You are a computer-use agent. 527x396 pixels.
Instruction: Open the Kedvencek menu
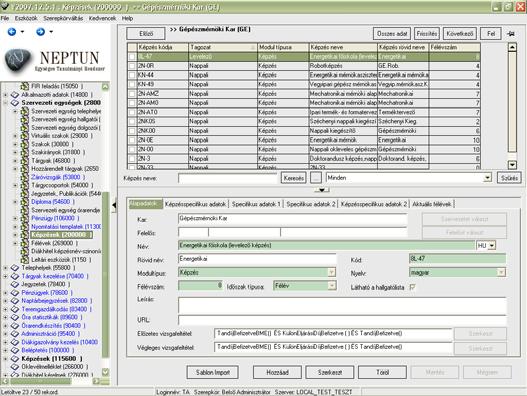tap(103, 18)
